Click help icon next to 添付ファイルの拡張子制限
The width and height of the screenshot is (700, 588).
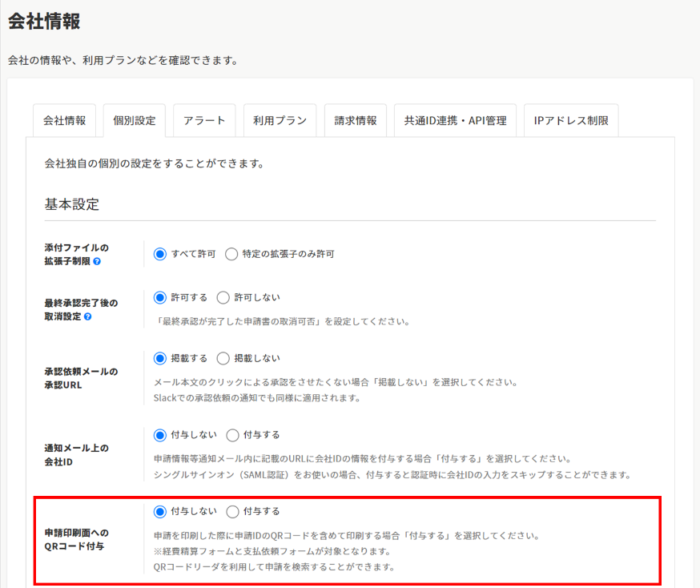click(x=97, y=261)
